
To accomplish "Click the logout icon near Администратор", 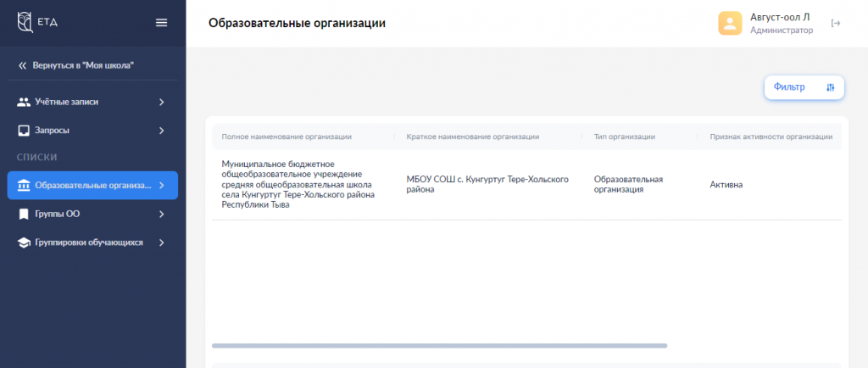I will [836, 23].
